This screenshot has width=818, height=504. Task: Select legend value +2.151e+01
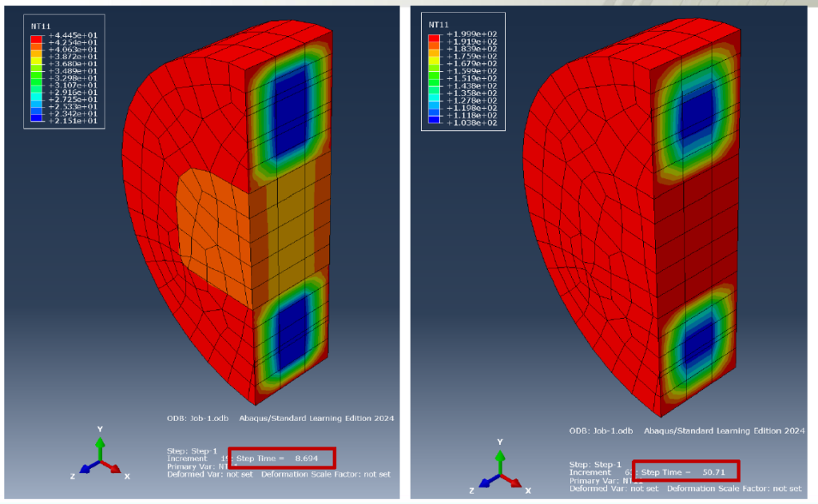[x=73, y=121]
